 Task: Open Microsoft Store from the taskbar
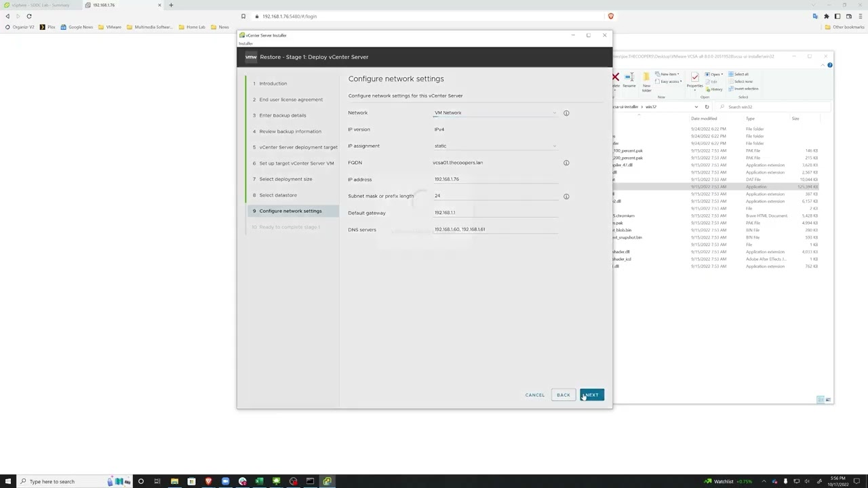click(x=191, y=481)
